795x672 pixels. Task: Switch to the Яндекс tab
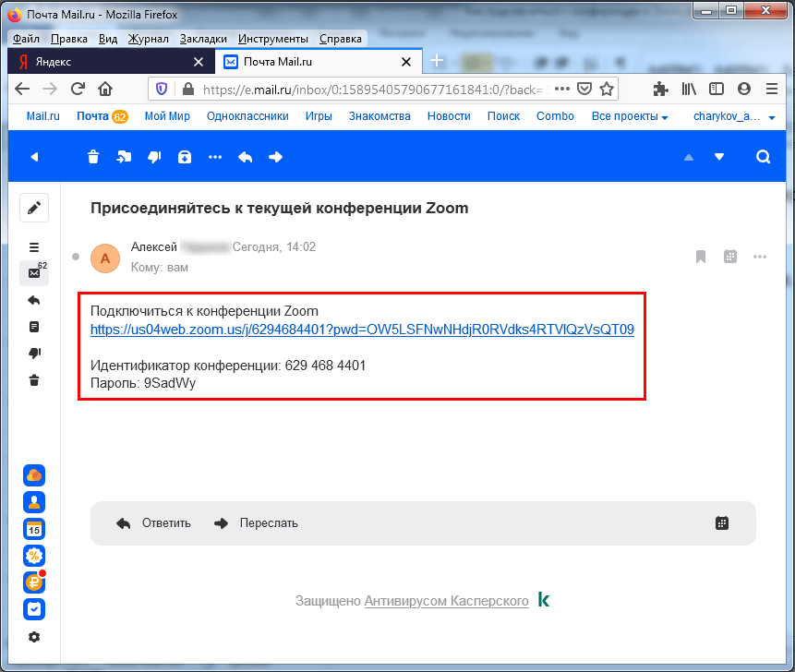tap(106, 62)
